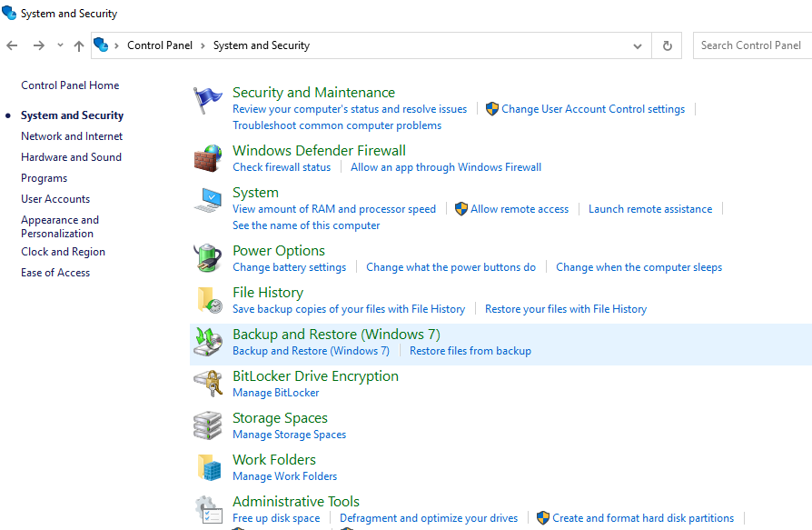This screenshot has width=812, height=530.
Task: Click shield icon beside Change User Account Control
Action: (492, 109)
